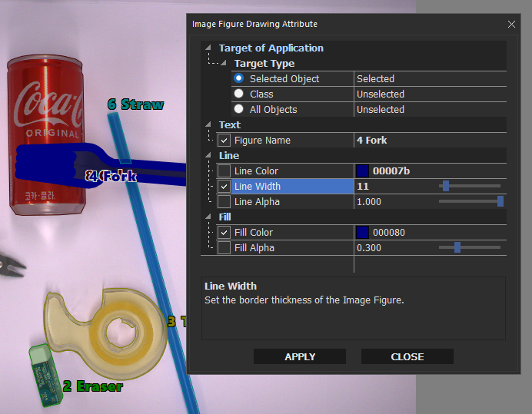Click the Fill Color hex value 000080
Viewport: 532px width, 414px height.
pos(389,232)
